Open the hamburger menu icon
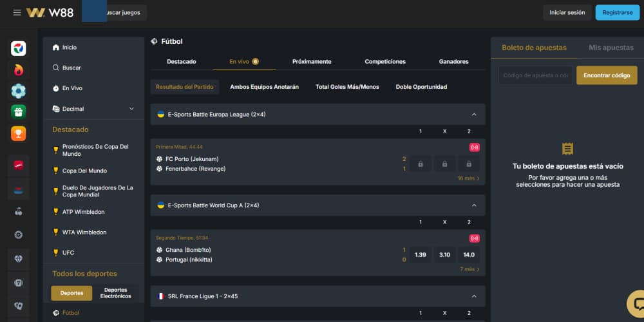The width and height of the screenshot is (644, 322). 17,13
